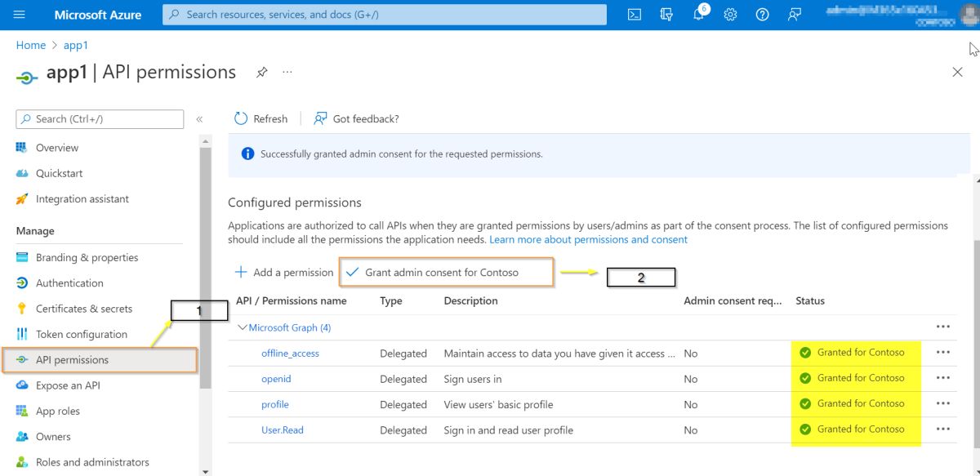This screenshot has width=980, height=476.
Task: Open Authentication in the sidebar
Action: coord(69,282)
